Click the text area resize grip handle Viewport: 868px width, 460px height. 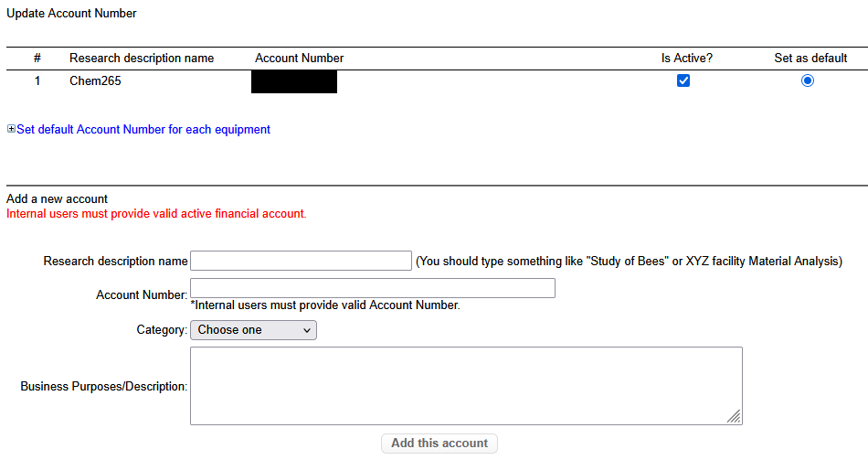point(734,417)
